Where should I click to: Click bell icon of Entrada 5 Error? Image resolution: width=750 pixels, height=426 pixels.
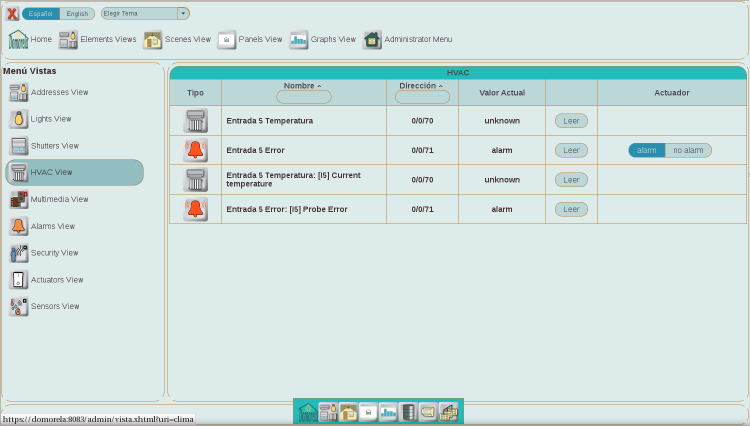coord(196,150)
